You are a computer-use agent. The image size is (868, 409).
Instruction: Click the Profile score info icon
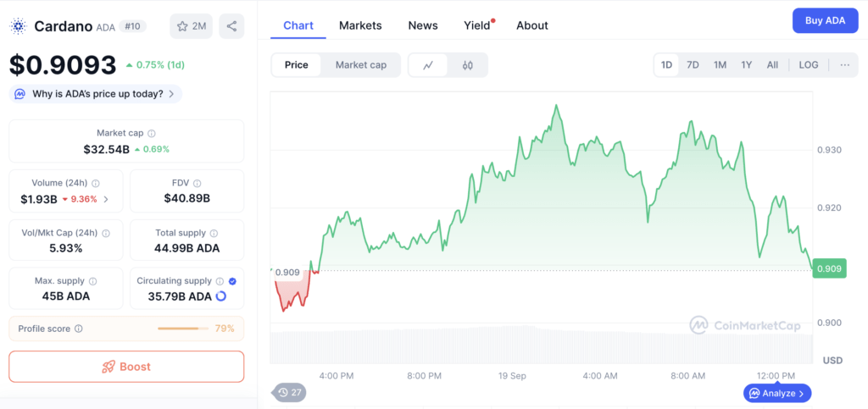(x=79, y=329)
